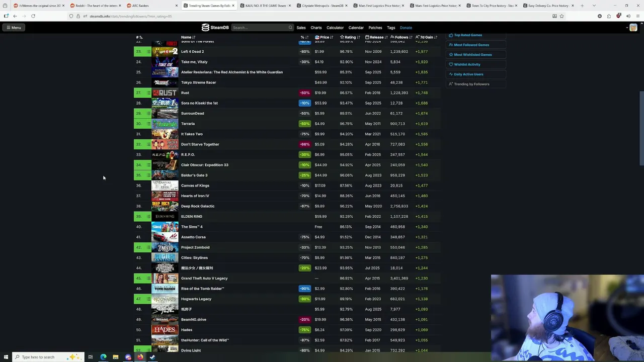Switch to the ARC Raiders browser tab
Image resolution: width=644 pixels, height=362 pixels.
151,6
